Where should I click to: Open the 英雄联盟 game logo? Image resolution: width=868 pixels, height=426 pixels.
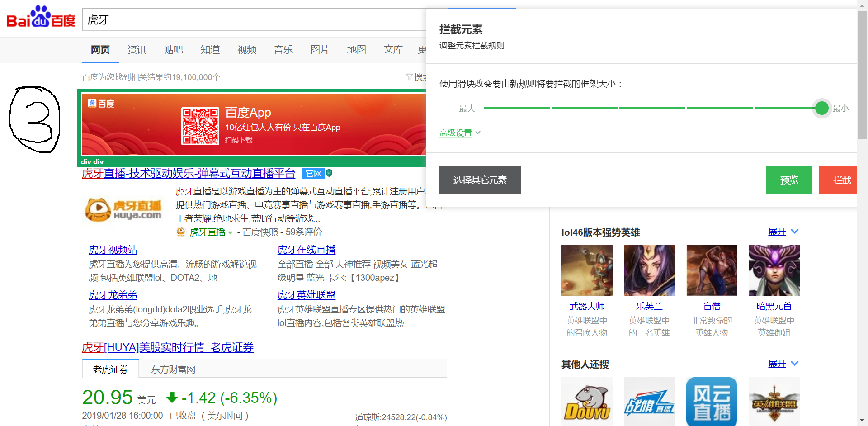pyautogui.click(x=774, y=402)
